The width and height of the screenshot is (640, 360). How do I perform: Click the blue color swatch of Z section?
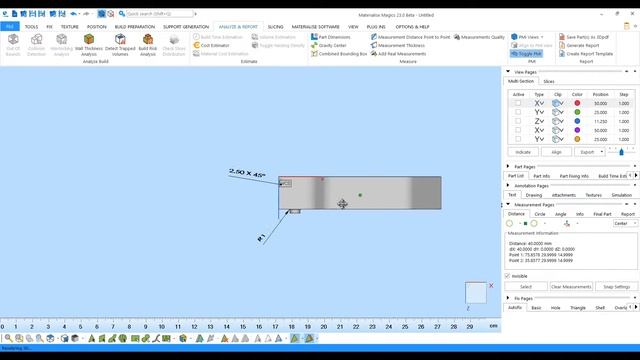coord(577,121)
